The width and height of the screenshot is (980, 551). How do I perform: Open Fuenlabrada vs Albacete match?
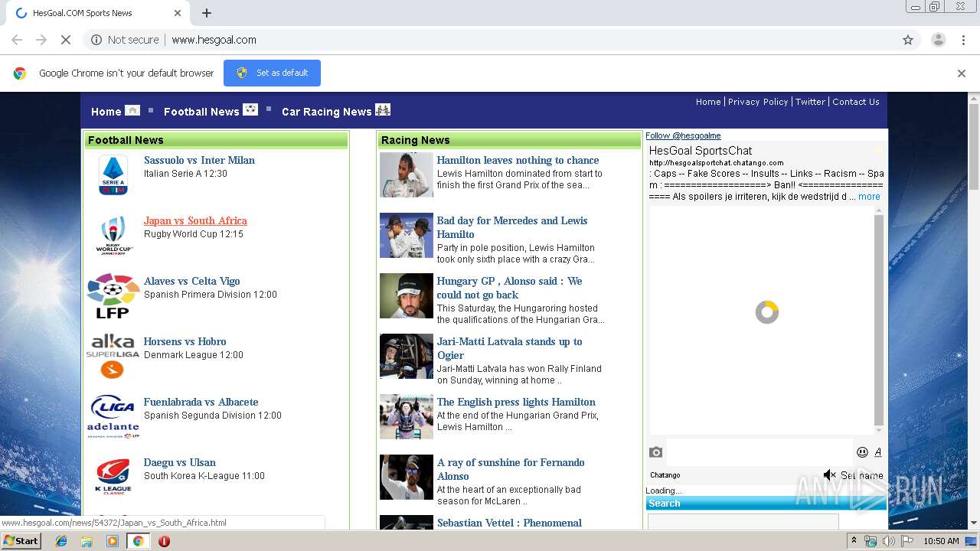pyautogui.click(x=201, y=402)
